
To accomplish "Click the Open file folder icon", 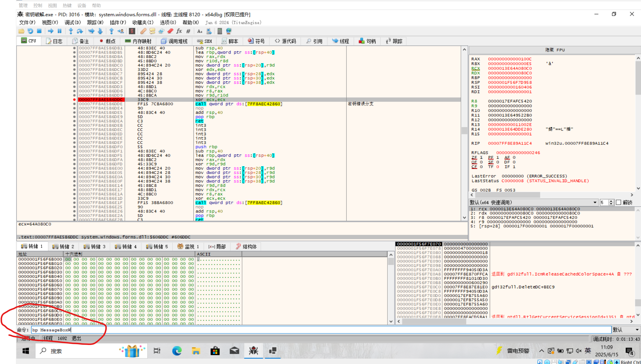I will coord(21,31).
